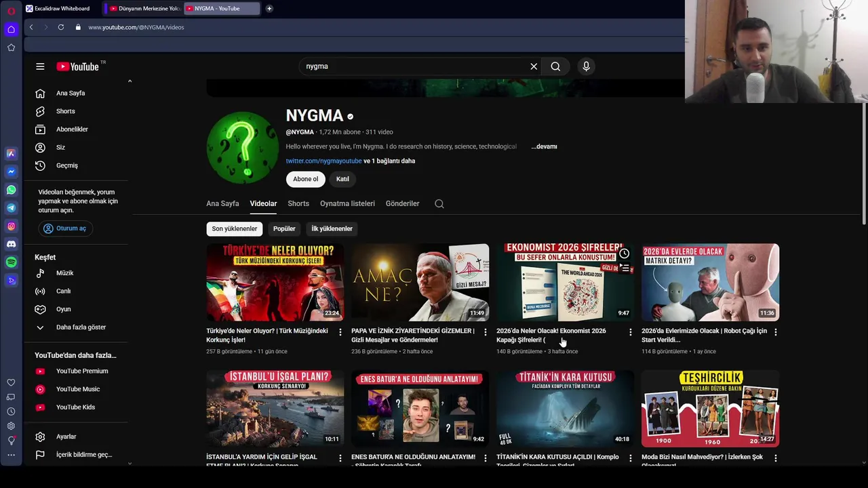Open options menu for PAPA VE İZNİK video
Image resolution: width=868 pixels, height=488 pixels.
(485, 332)
